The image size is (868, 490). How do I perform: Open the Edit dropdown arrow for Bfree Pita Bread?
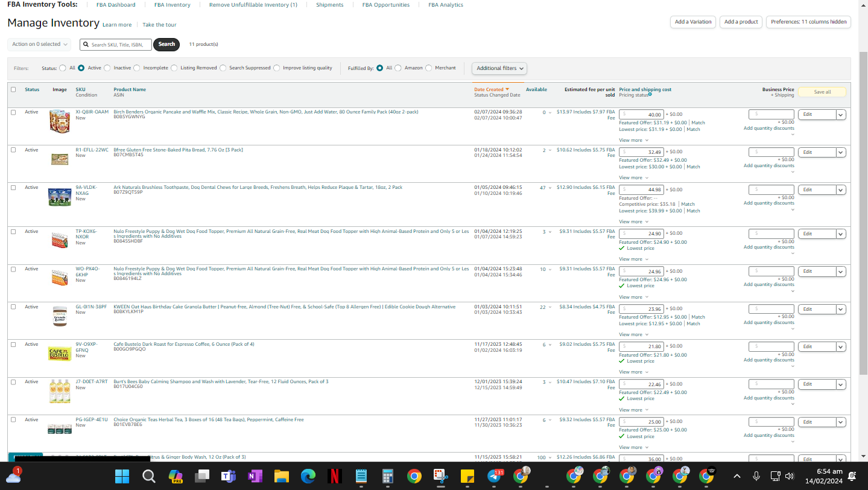tap(841, 152)
